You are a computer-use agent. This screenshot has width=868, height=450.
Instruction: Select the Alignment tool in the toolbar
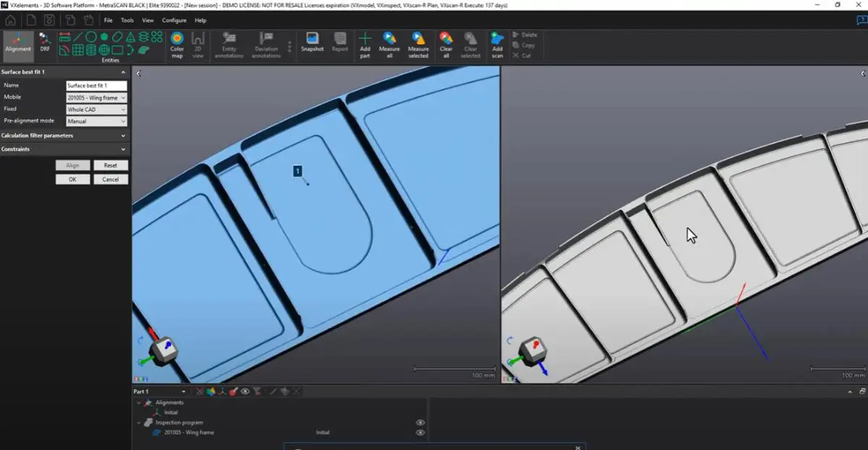pos(18,43)
